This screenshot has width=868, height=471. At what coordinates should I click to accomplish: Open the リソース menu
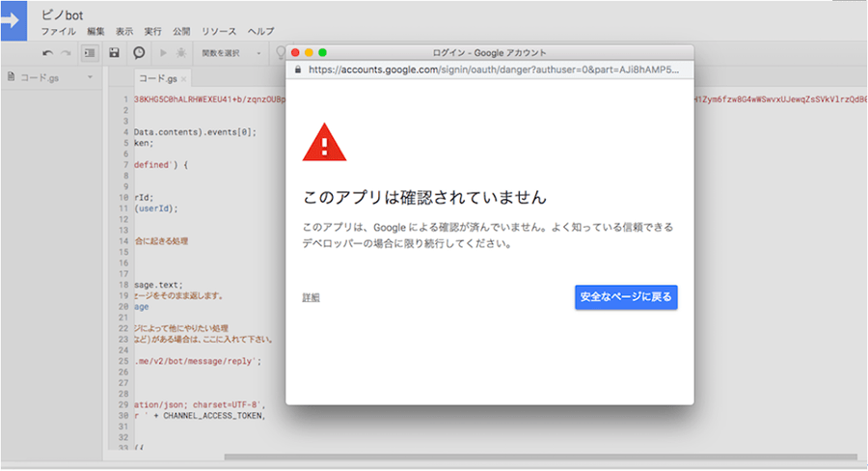coord(219,32)
